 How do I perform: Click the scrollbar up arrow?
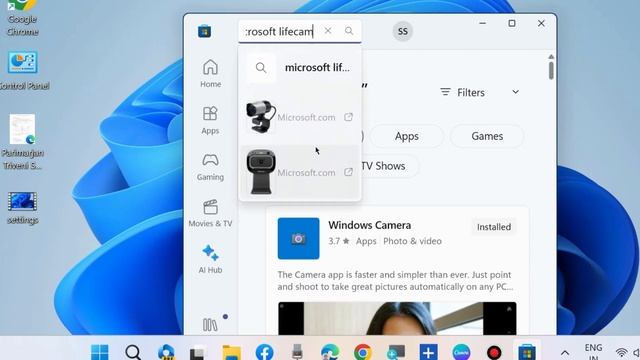(551, 57)
